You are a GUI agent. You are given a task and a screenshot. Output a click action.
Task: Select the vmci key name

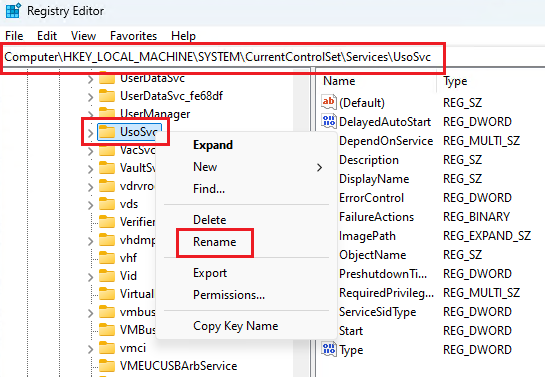(x=133, y=348)
